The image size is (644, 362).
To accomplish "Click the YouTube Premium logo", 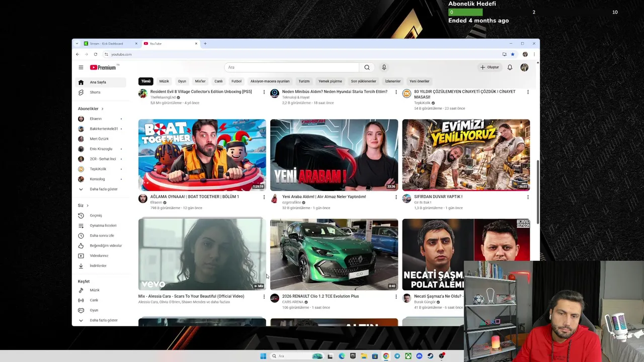I will coord(103,67).
